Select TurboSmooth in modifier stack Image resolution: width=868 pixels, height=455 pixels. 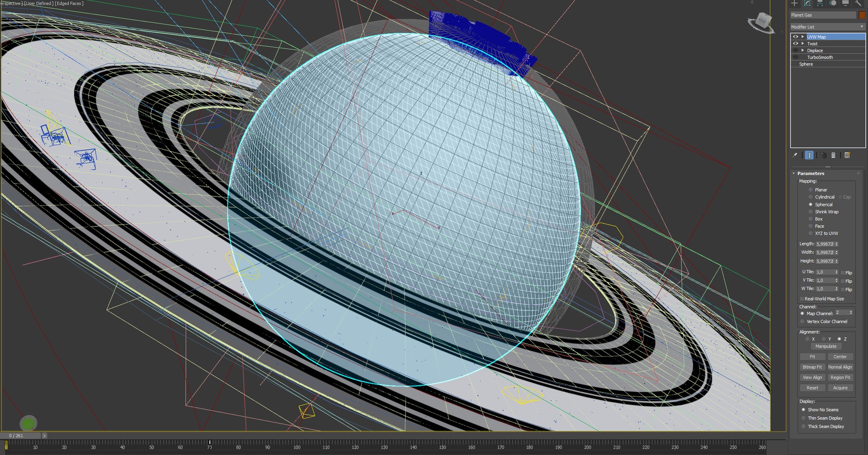coord(820,57)
